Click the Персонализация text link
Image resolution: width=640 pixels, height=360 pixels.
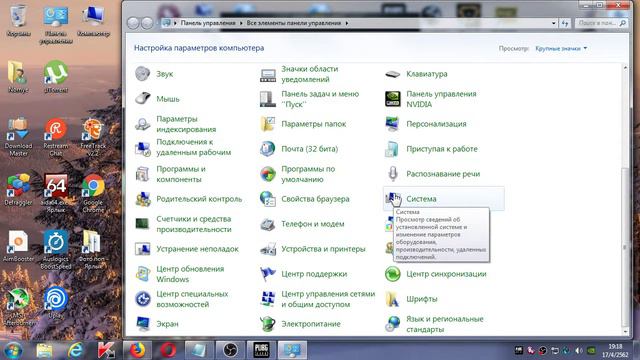pos(436,124)
